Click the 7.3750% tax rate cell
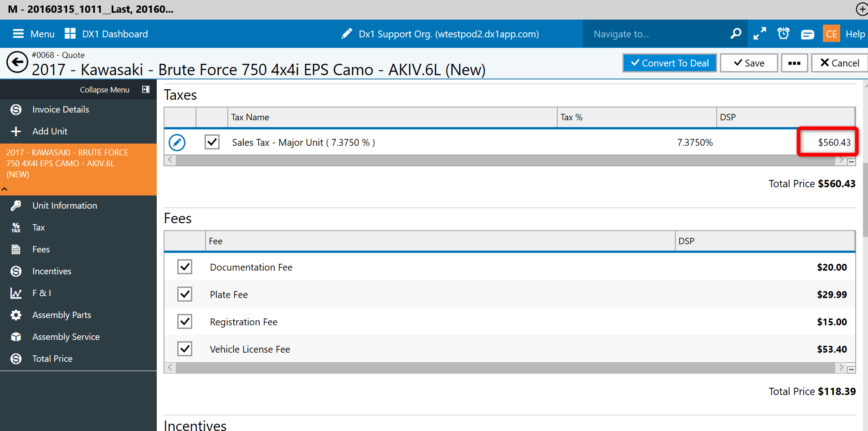This screenshot has height=431, width=868. pyautogui.click(x=695, y=143)
